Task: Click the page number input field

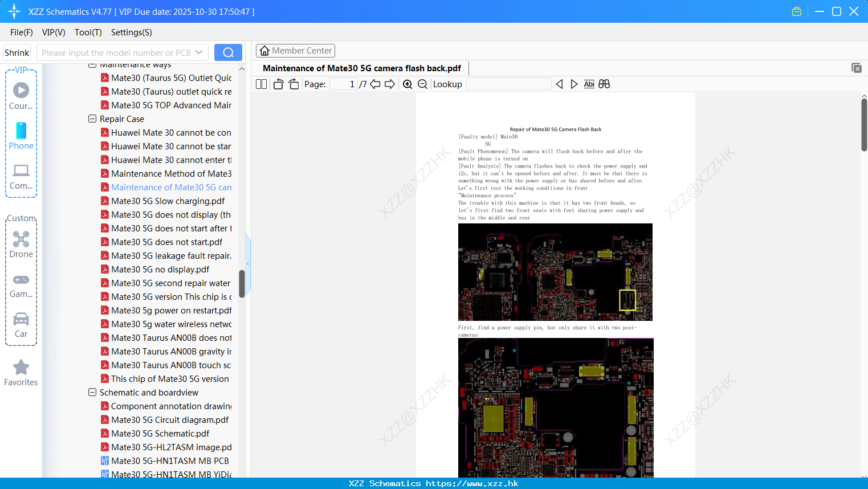Action: 344,84
